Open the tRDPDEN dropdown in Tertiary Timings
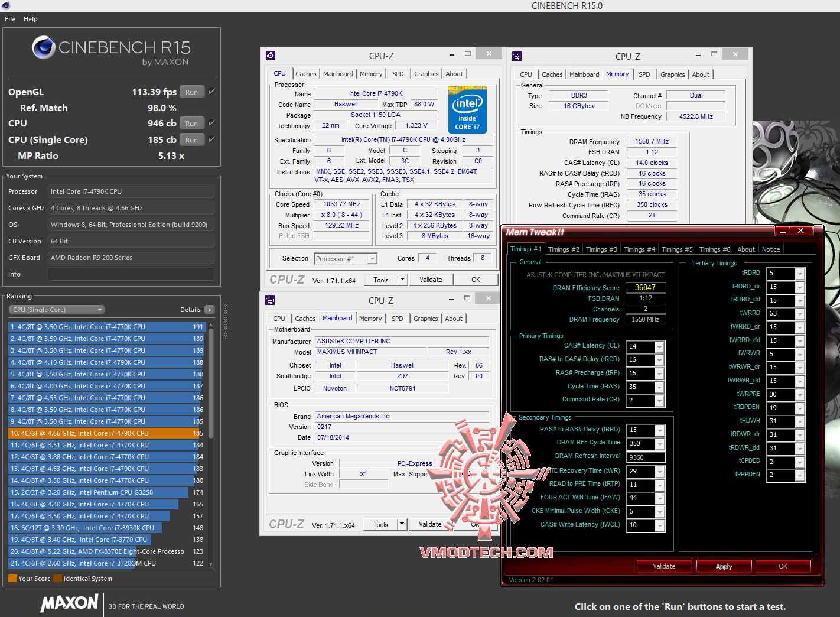Image resolution: width=840 pixels, height=617 pixels. coord(800,408)
